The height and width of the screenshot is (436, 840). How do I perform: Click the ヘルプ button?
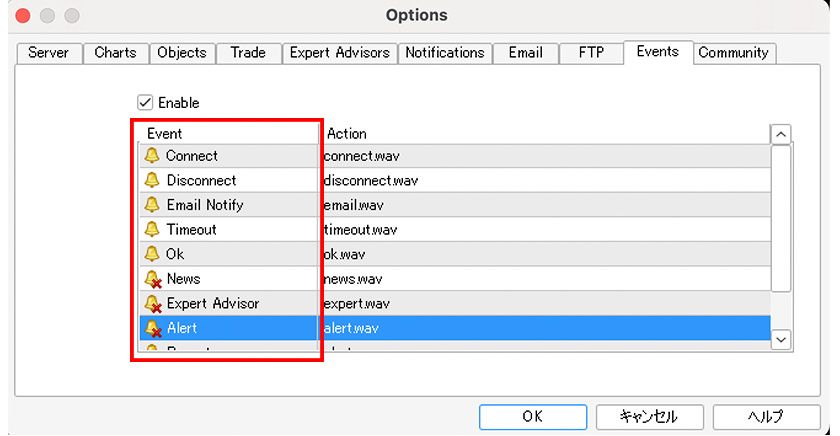click(766, 416)
